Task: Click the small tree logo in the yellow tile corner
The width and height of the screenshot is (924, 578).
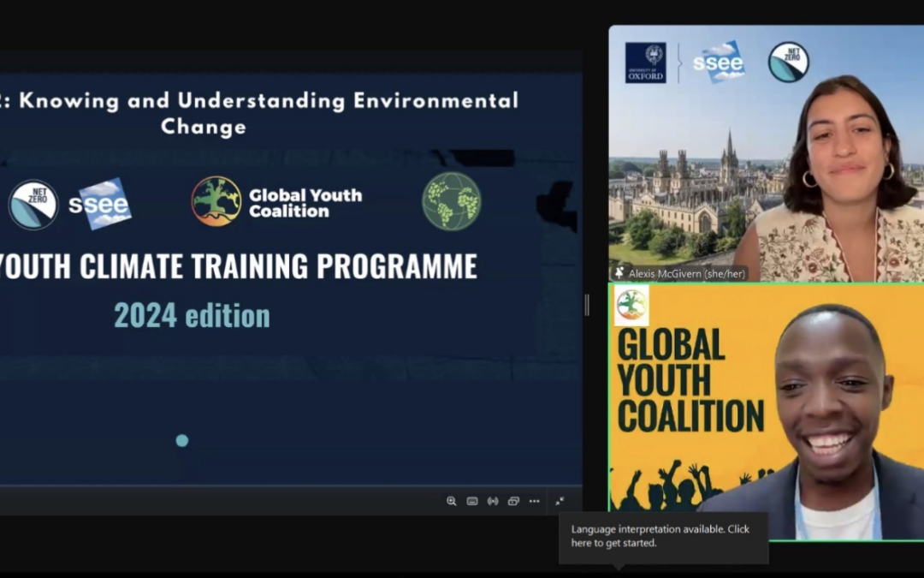Action: (631, 306)
